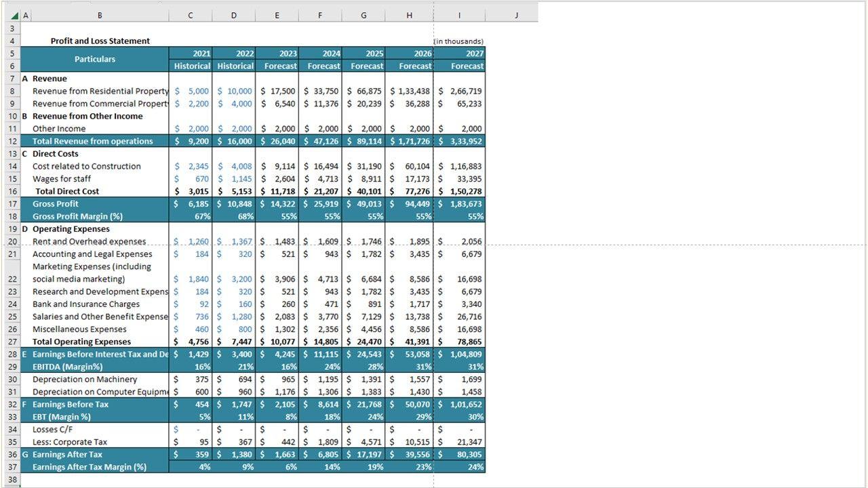Click the 2027 Earnings After Tax value

[x=460, y=455]
